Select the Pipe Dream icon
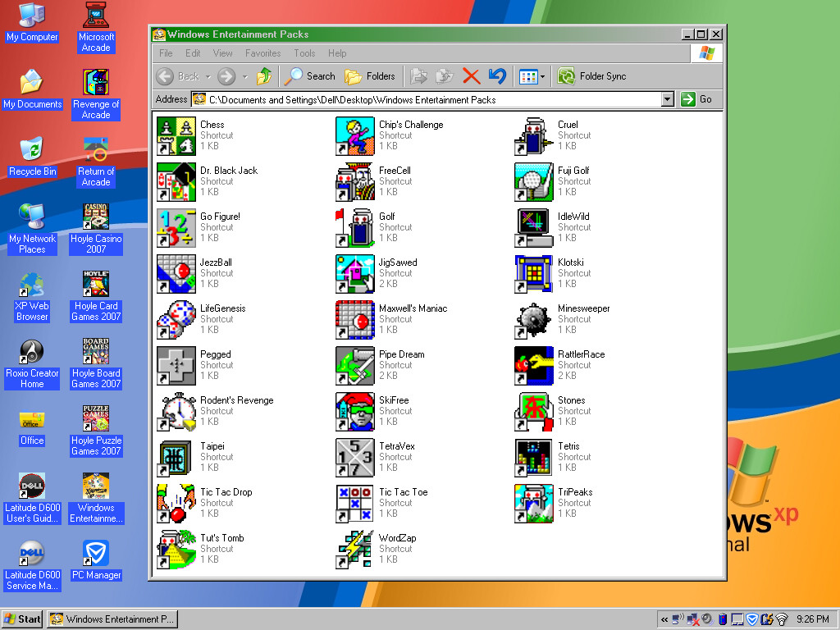Image resolution: width=840 pixels, height=630 pixels. point(355,366)
